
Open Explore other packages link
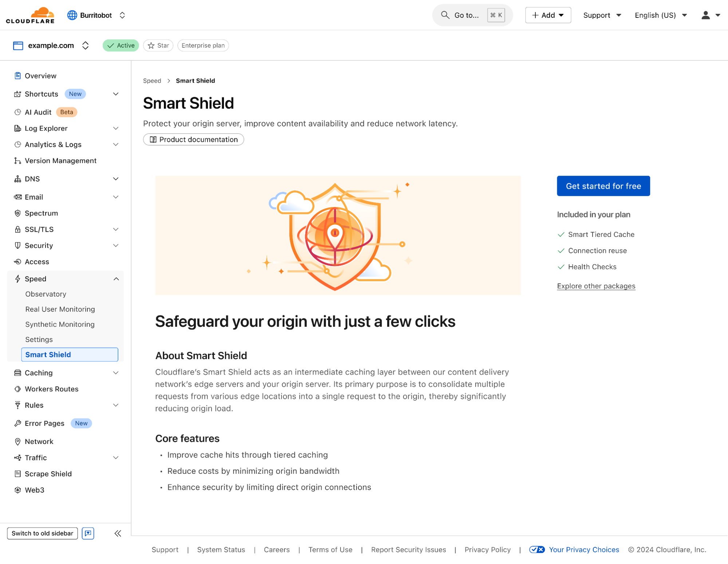click(596, 286)
